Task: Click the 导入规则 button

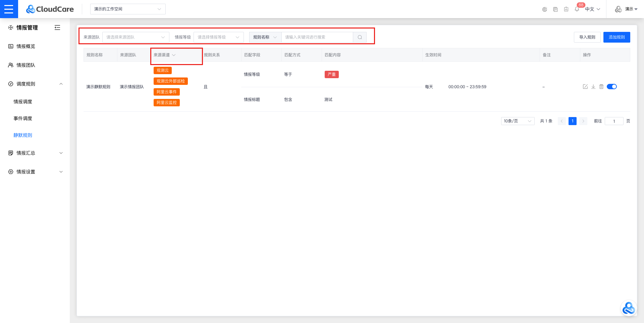Action: point(587,37)
